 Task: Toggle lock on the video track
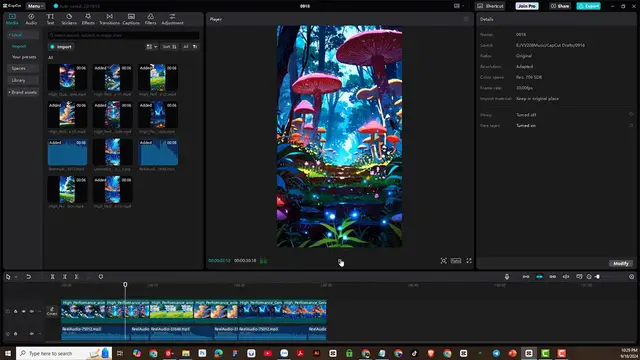point(16,311)
